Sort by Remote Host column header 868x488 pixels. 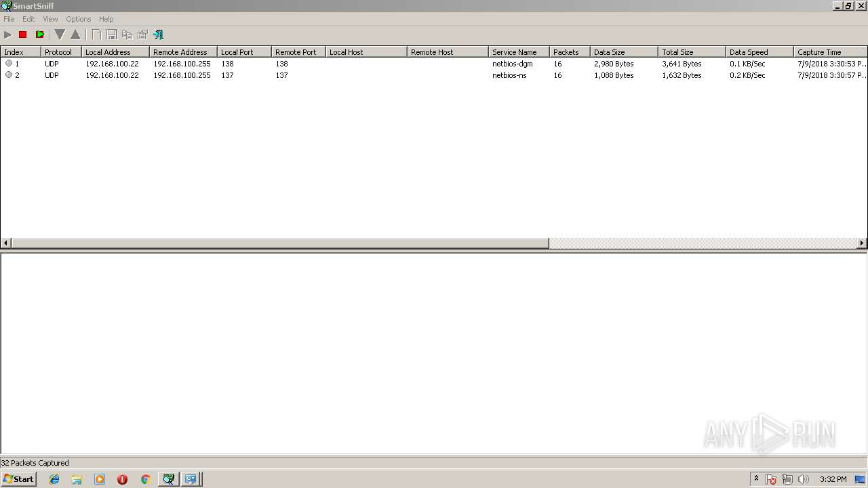tap(448, 52)
